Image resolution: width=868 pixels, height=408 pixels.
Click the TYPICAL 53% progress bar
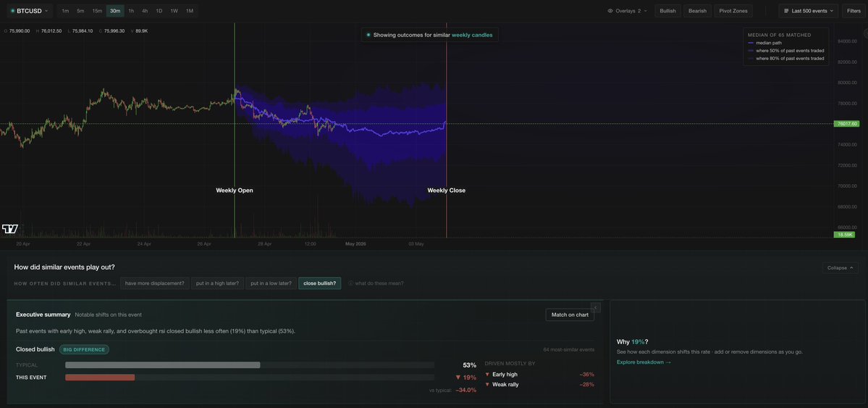tap(250, 365)
